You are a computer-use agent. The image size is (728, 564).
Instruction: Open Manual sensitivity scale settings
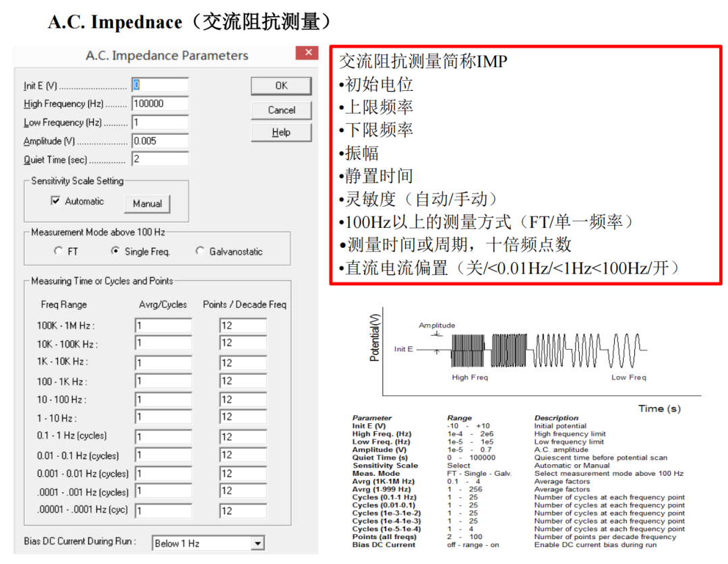coord(146,203)
